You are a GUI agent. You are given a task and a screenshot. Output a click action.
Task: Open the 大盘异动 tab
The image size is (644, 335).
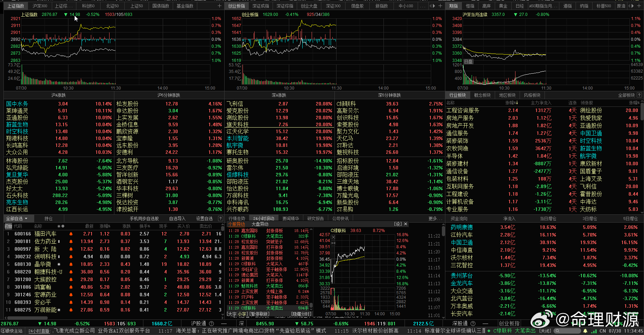pyautogui.click(x=260, y=224)
